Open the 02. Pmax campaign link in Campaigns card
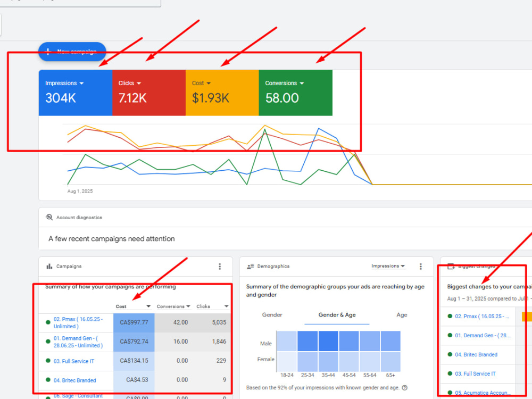The image size is (532, 399). pos(78,323)
